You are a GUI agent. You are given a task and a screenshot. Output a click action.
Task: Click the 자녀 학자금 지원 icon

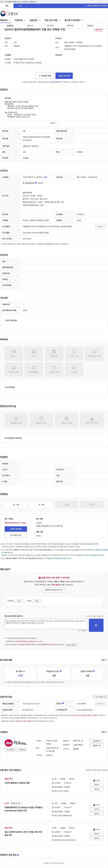[x=94, y=354]
